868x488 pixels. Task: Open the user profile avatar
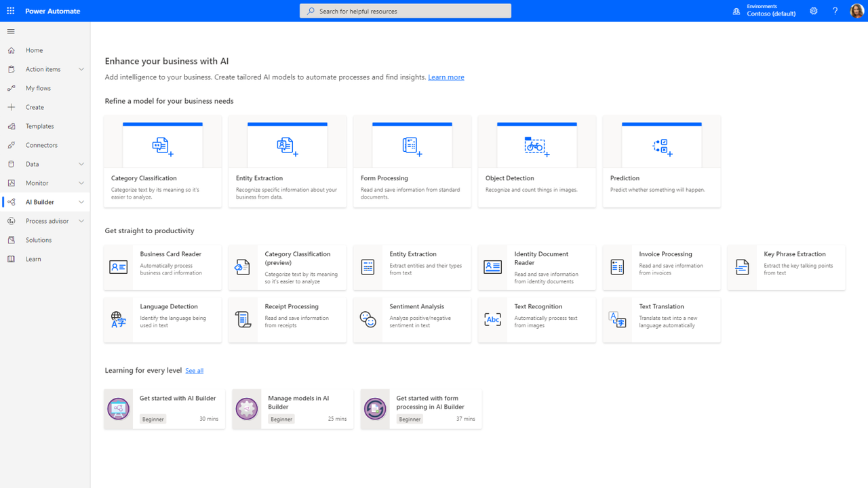click(856, 11)
